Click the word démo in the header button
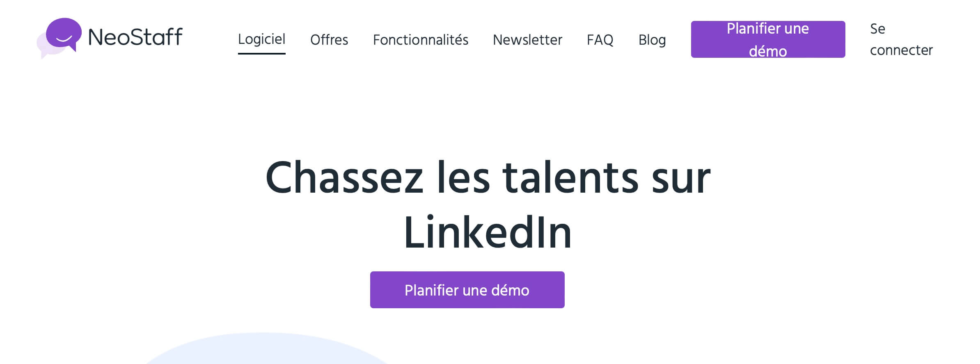The image size is (980, 364). pyautogui.click(x=768, y=51)
